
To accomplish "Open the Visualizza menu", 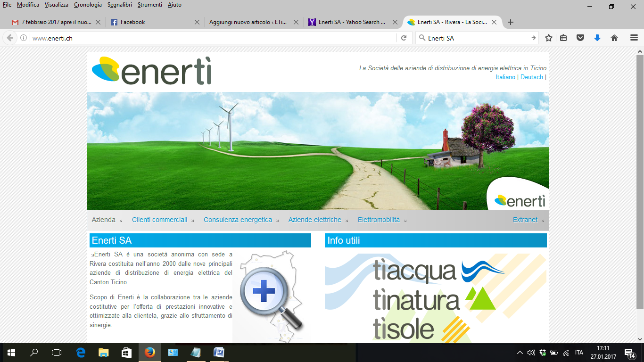I will point(57,5).
